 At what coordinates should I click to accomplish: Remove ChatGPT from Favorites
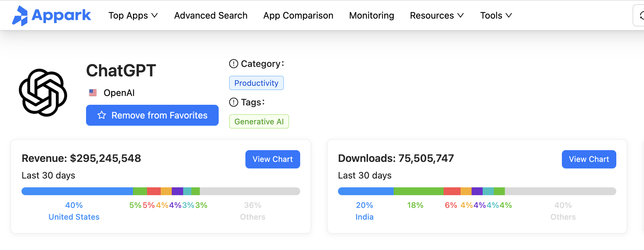(x=152, y=115)
